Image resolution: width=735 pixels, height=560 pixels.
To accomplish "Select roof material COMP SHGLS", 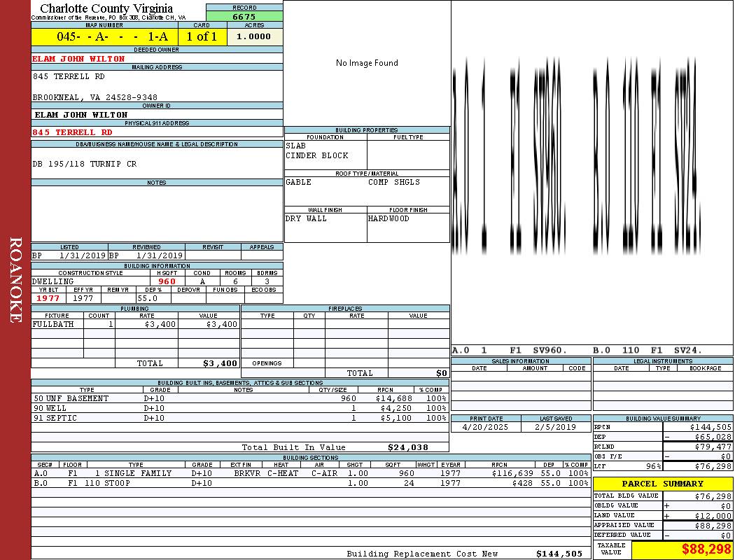I will coord(393,182).
